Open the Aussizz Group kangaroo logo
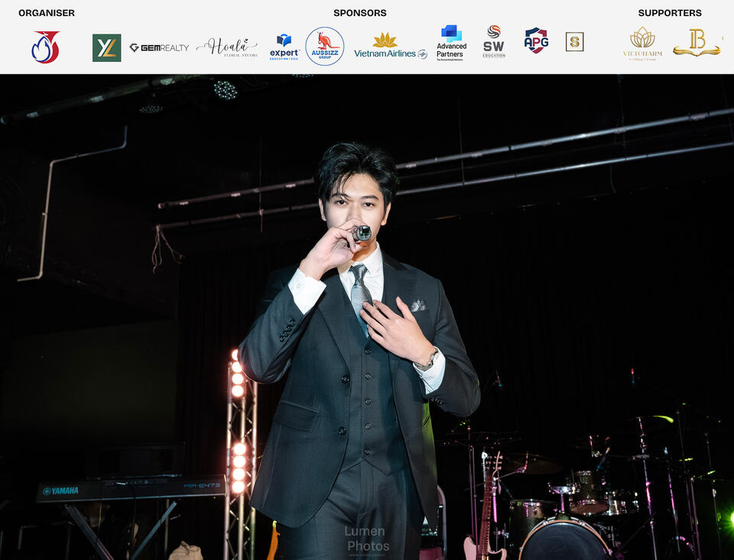The width and height of the screenshot is (734, 560). [325, 47]
